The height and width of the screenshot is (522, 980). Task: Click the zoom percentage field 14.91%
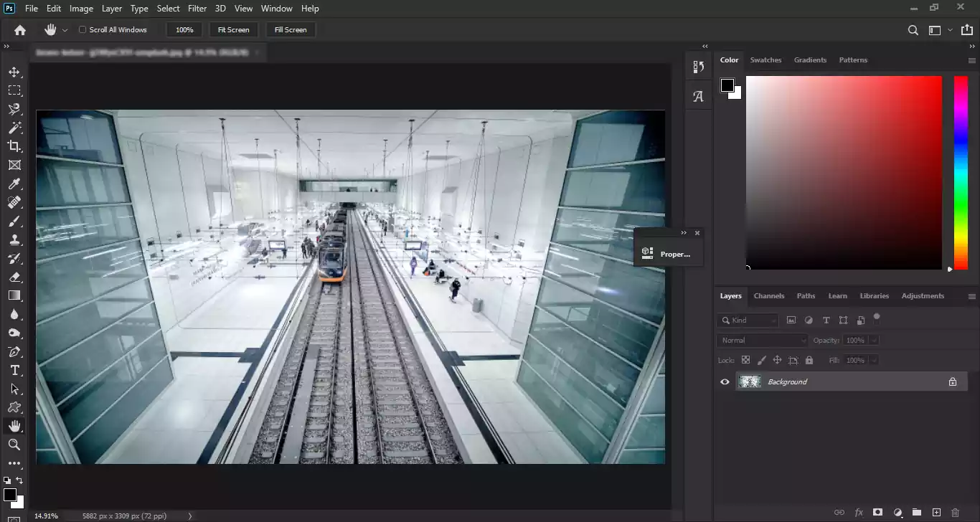[x=47, y=516]
